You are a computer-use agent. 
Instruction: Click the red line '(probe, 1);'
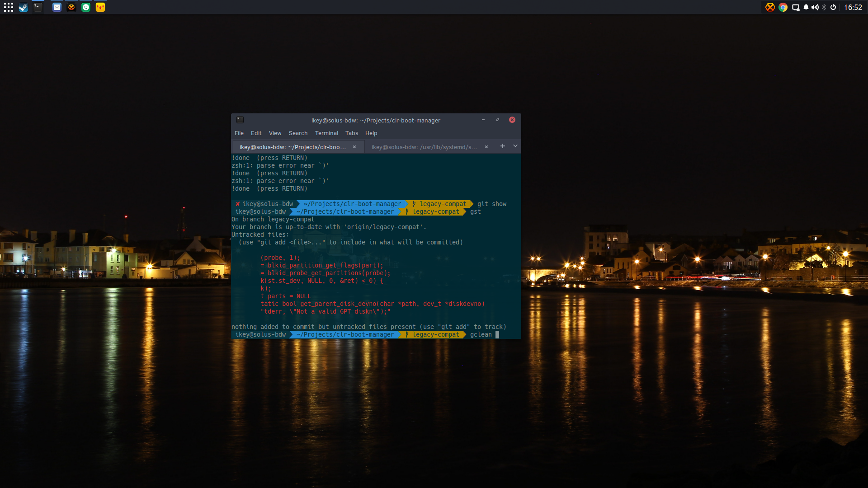[x=280, y=258]
